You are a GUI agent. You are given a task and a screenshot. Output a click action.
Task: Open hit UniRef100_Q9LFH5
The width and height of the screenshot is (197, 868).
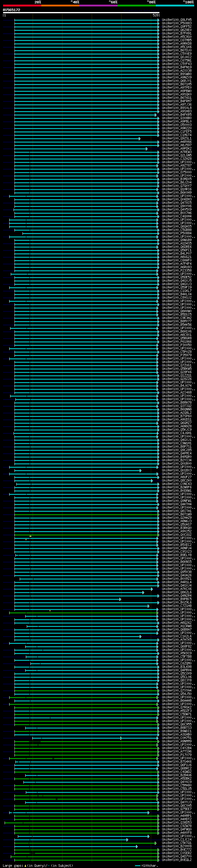tap(177, 20)
